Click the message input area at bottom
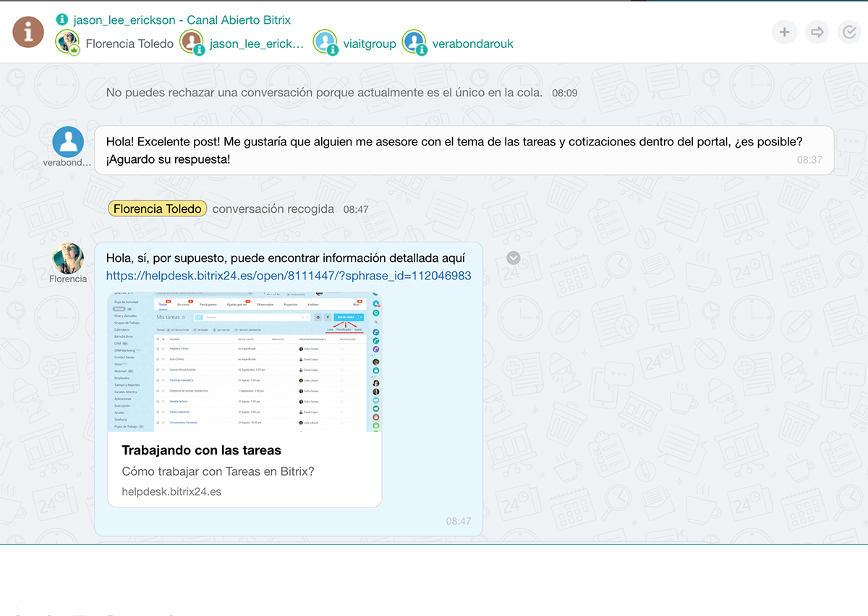868x616 pixels. (434, 579)
